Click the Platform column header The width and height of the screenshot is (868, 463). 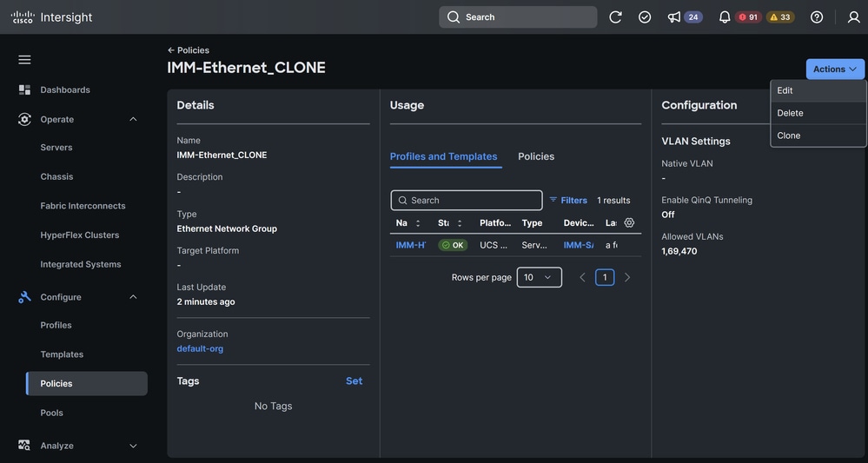pyautogui.click(x=495, y=223)
